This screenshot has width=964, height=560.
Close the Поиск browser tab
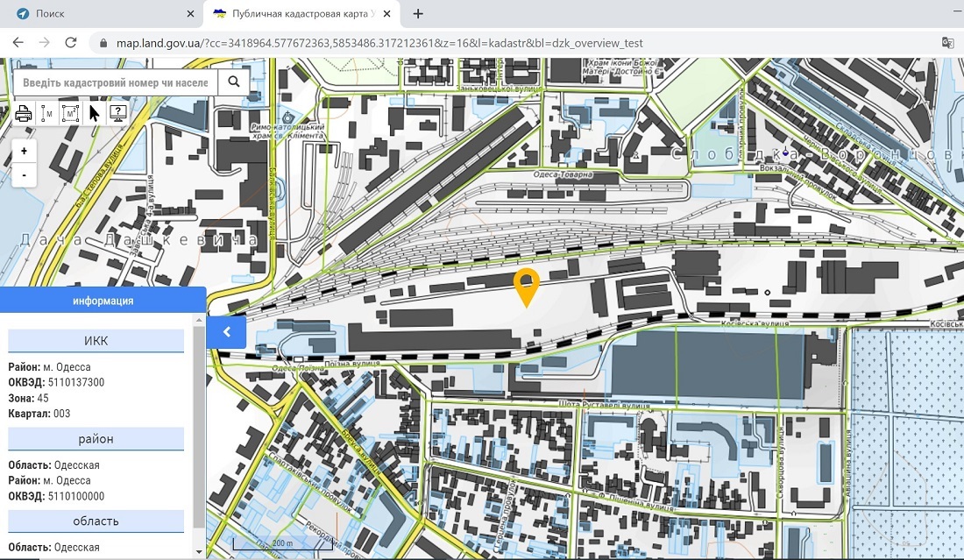coord(190,13)
